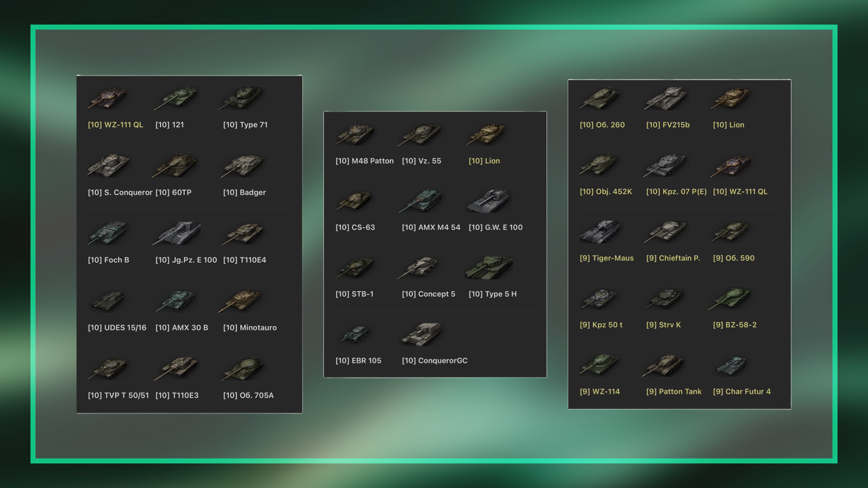
Task: Click the S. Conqueror tank image
Action: 108,166
